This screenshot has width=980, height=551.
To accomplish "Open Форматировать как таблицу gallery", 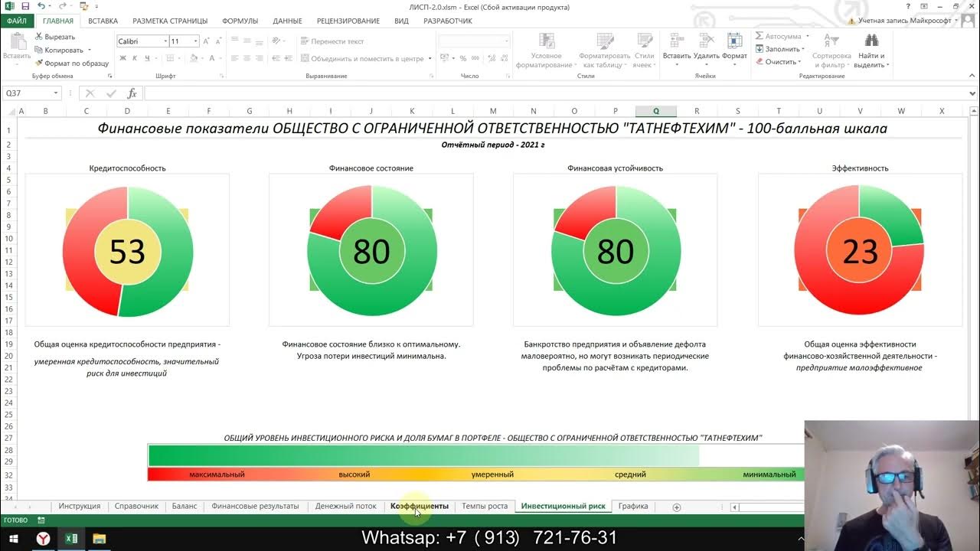I will click(x=604, y=51).
